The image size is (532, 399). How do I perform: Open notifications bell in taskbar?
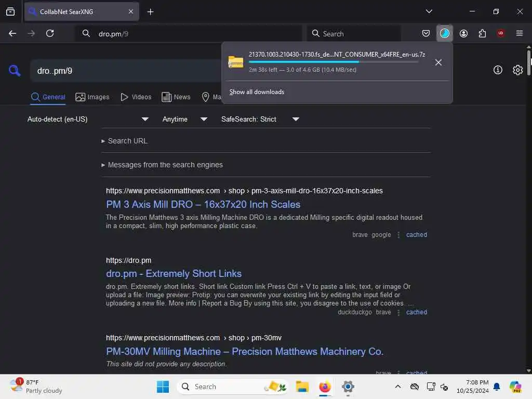(x=496, y=387)
